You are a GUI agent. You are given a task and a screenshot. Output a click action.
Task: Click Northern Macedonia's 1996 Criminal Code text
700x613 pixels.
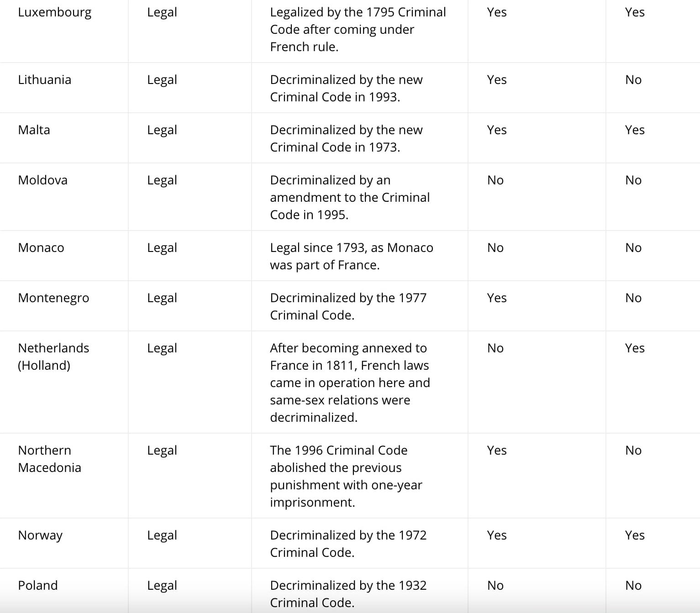(346, 476)
